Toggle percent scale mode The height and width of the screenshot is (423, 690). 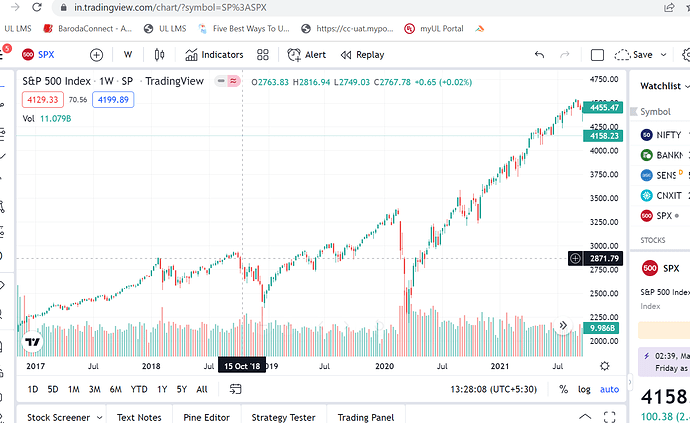tap(563, 389)
